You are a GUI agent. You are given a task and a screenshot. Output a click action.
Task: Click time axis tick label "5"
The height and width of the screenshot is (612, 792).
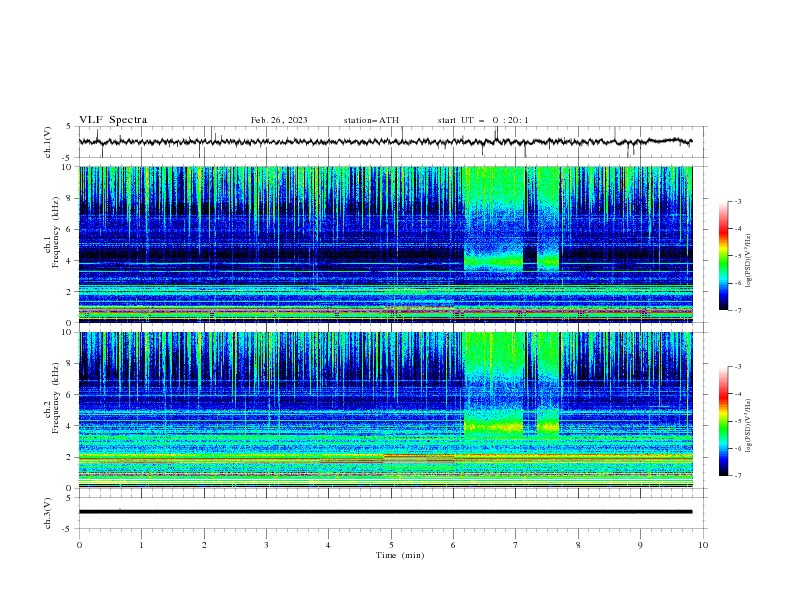coord(391,545)
